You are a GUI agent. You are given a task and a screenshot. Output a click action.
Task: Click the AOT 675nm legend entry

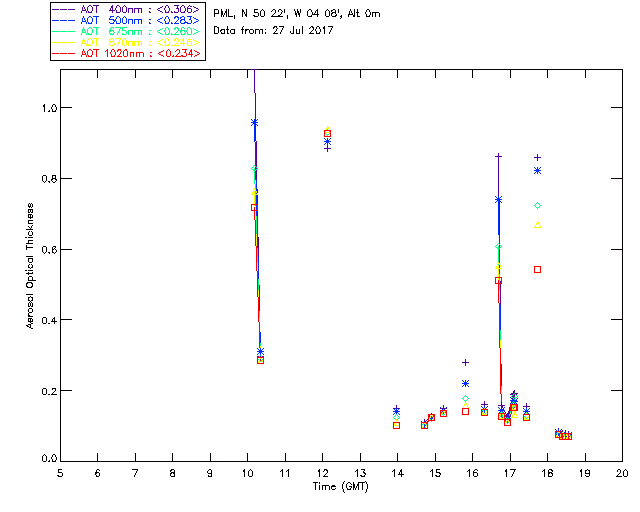(x=127, y=31)
